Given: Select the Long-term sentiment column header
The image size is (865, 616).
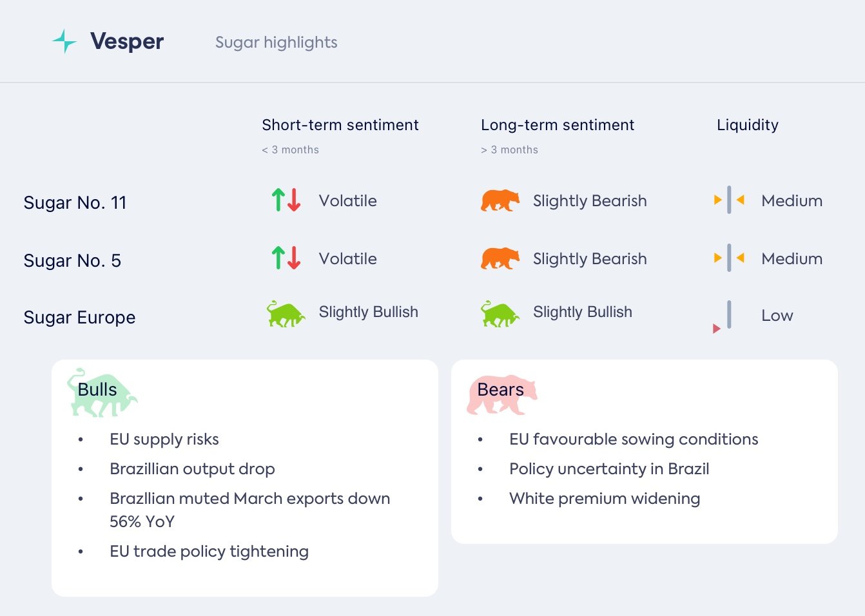Looking at the screenshot, I should click(557, 125).
